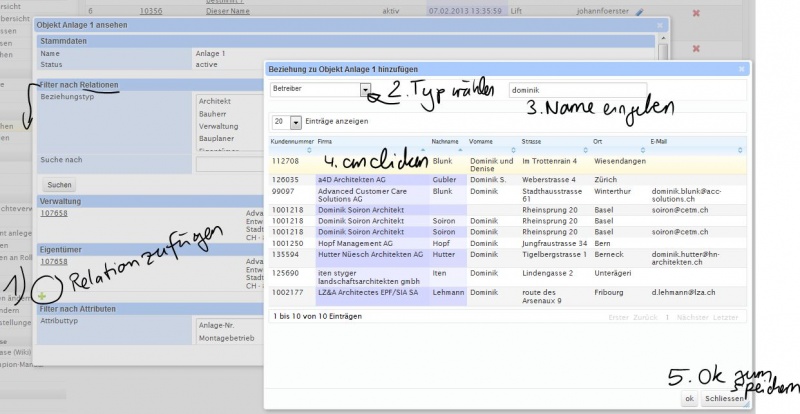Click the Schliessen button
Screen dimensions: 800x414
(x=724, y=399)
